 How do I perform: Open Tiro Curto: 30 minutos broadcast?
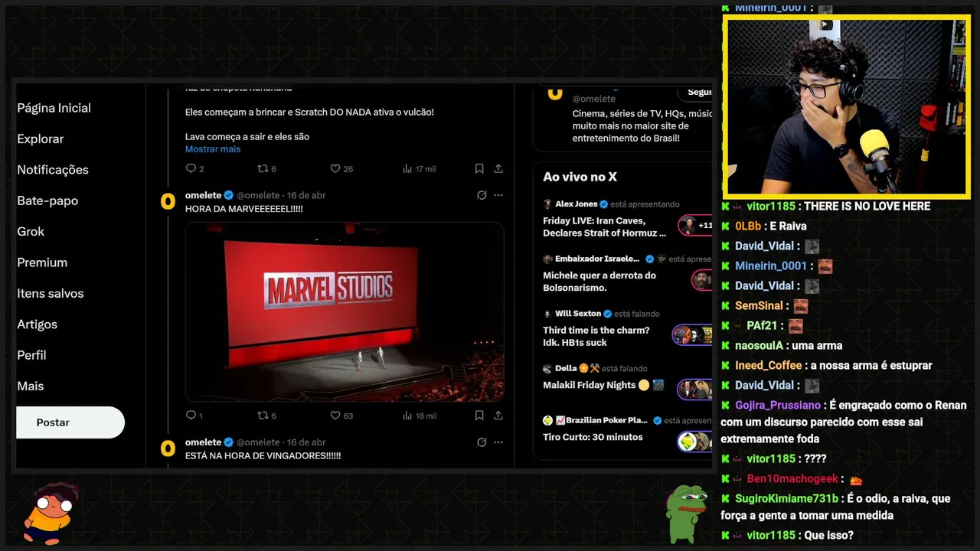click(593, 437)
